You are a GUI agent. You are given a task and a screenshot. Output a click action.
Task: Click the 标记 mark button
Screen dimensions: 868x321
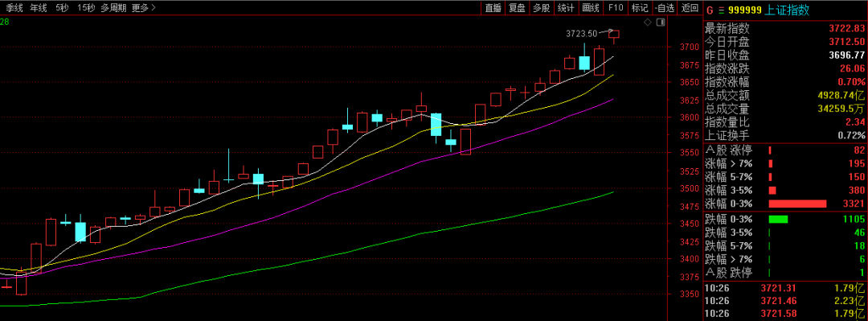pyautogui.click(x=640, y=8)
